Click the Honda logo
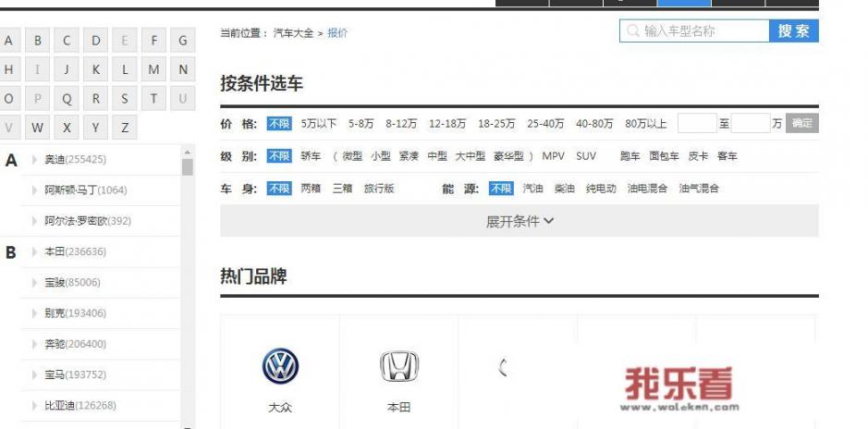The width and height of the screenshot is (868, 429). coord(399,366)
